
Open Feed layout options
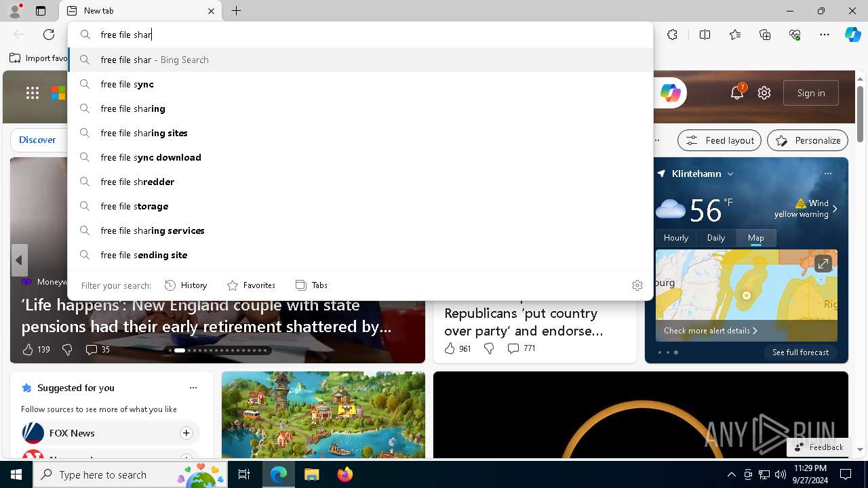(x=719, y=140)
